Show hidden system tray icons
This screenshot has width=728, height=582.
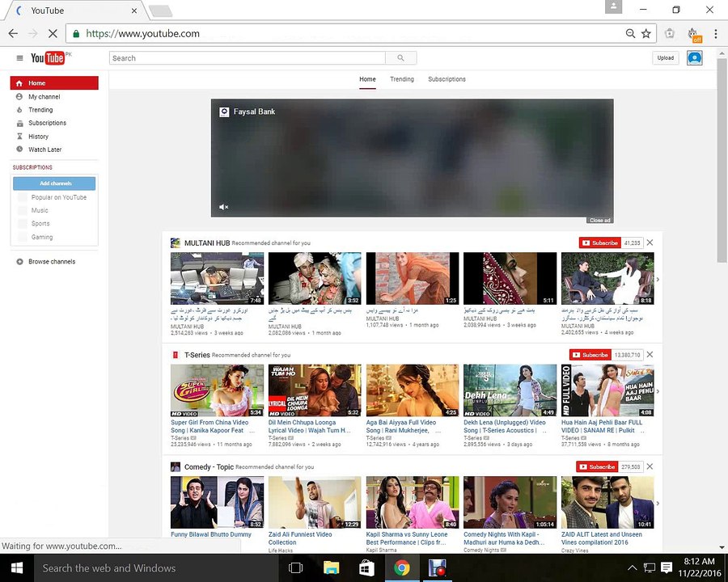point(632,567)
